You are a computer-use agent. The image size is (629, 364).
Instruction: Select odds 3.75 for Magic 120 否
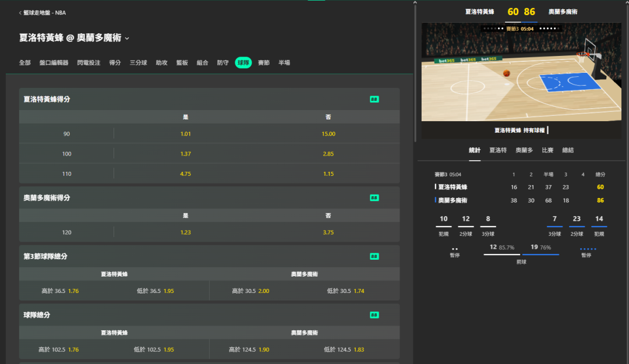coord(328,232)
